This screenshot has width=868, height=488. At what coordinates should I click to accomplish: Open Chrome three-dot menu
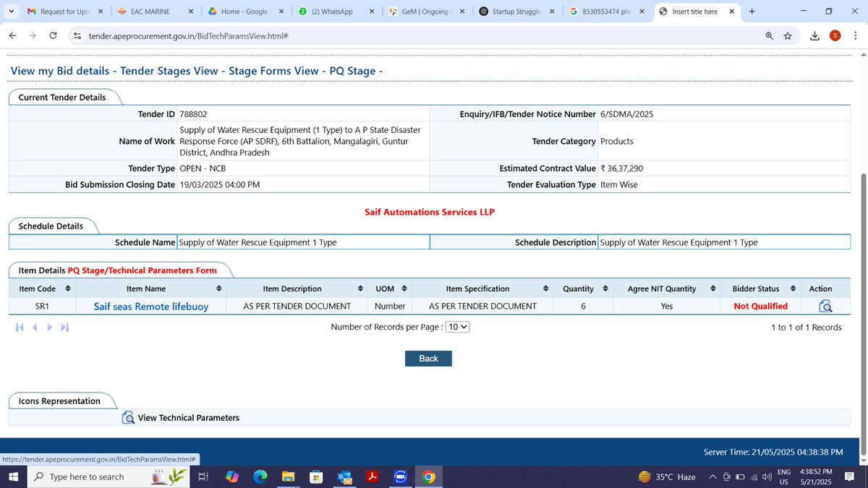point(855,35)
